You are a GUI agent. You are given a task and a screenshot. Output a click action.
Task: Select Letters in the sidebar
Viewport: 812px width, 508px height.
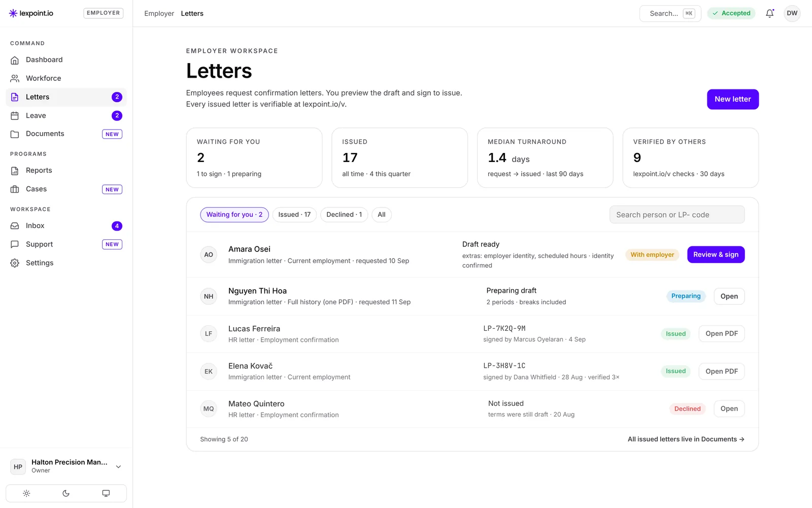click(66, 97)
